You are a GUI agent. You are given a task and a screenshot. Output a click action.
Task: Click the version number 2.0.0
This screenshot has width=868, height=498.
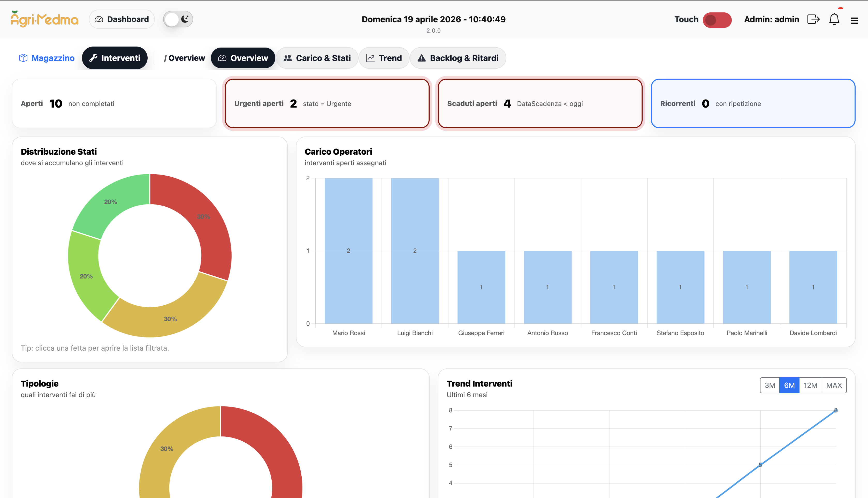click(433, 31)
